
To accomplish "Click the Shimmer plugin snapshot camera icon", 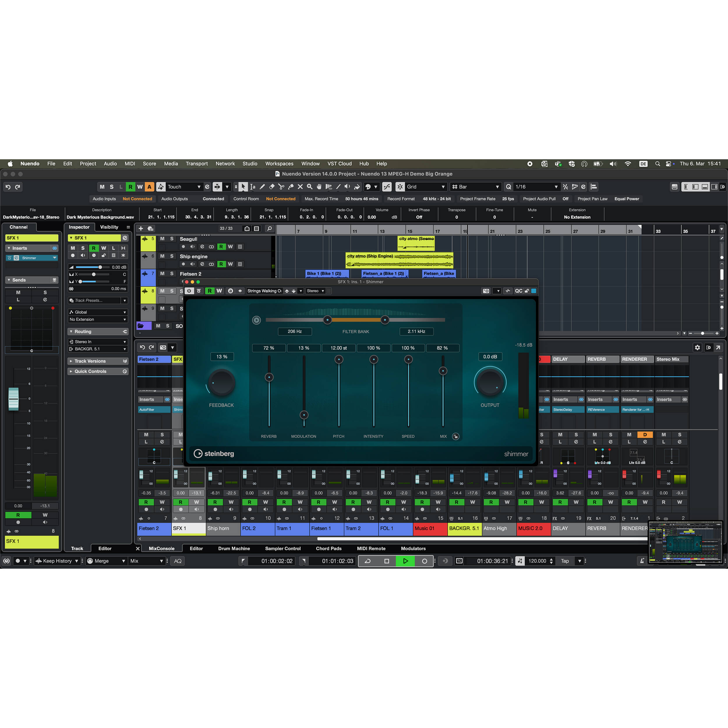I will [x=486, y=291].
